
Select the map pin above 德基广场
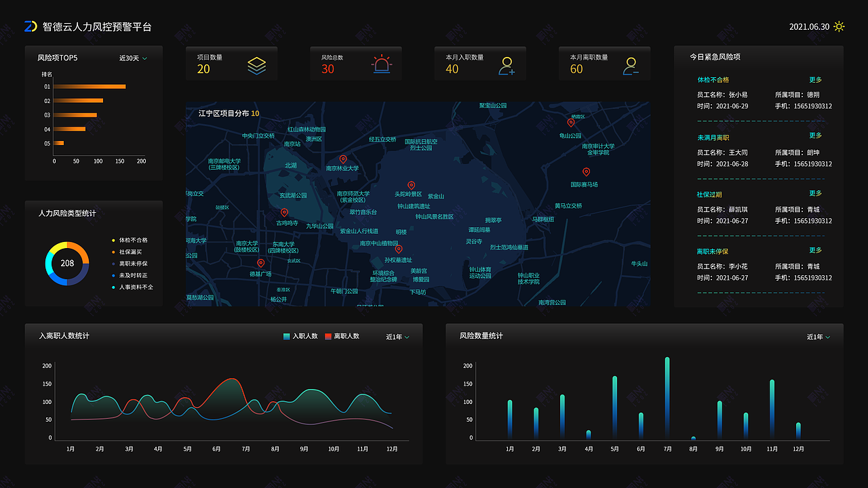click(260, 263)
